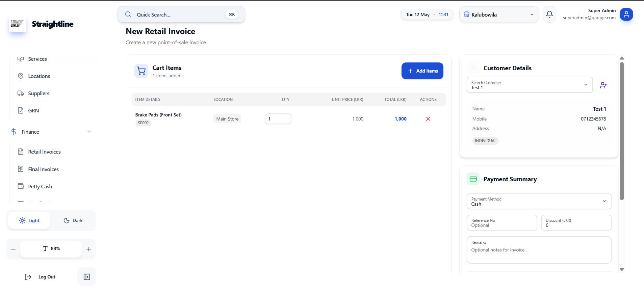Open the Payment Method dropdown
644x293 pixels.
(x=539, y=202)
